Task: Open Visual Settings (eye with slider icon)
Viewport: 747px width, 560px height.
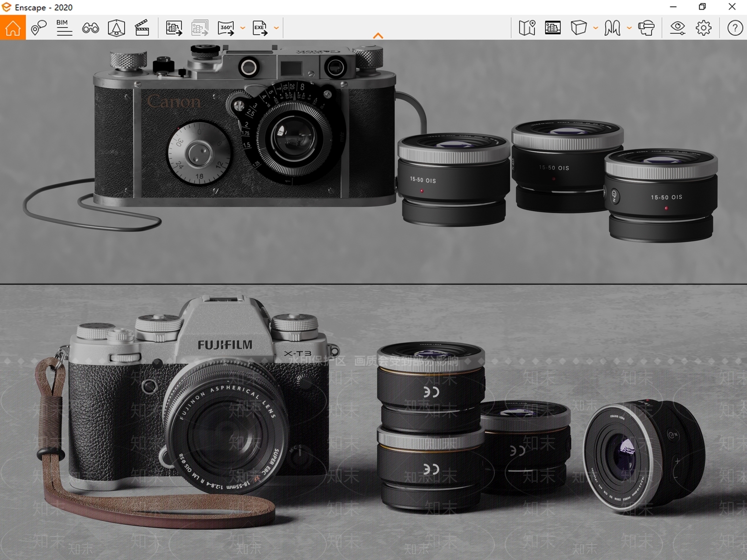Action: [677, 28]
